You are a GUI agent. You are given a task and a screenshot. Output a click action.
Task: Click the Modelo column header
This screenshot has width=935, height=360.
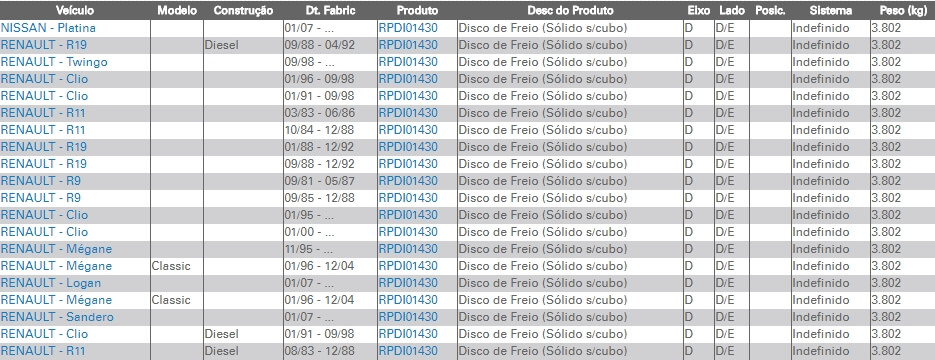click(x=177, y=11)
